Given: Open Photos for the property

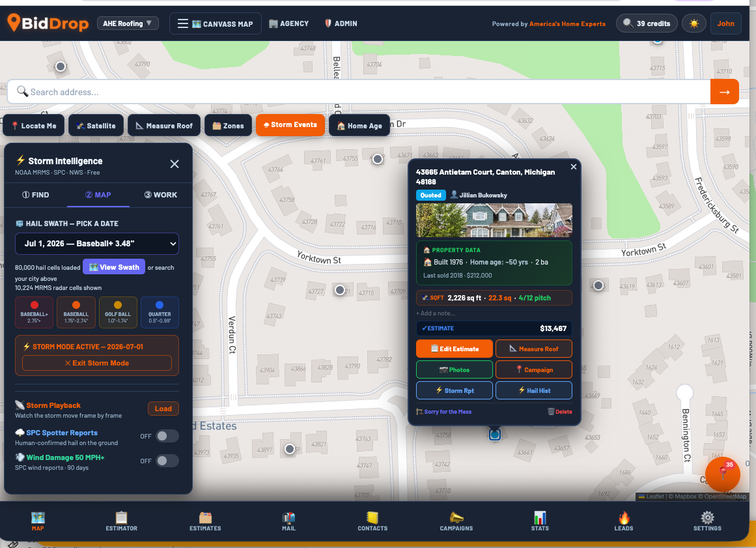Looking at the screenshot, I should tap(454, 369).
